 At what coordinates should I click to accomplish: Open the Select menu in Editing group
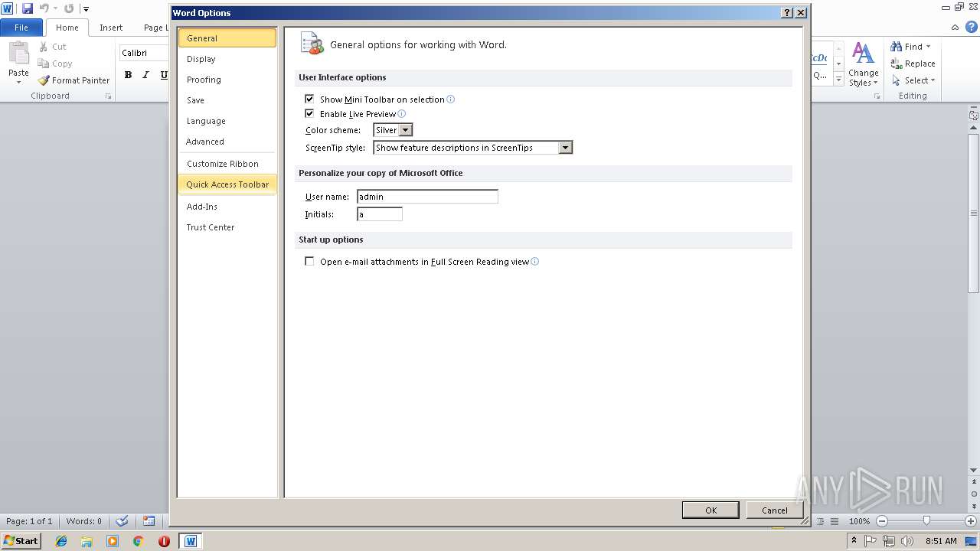tap(913, 80)
